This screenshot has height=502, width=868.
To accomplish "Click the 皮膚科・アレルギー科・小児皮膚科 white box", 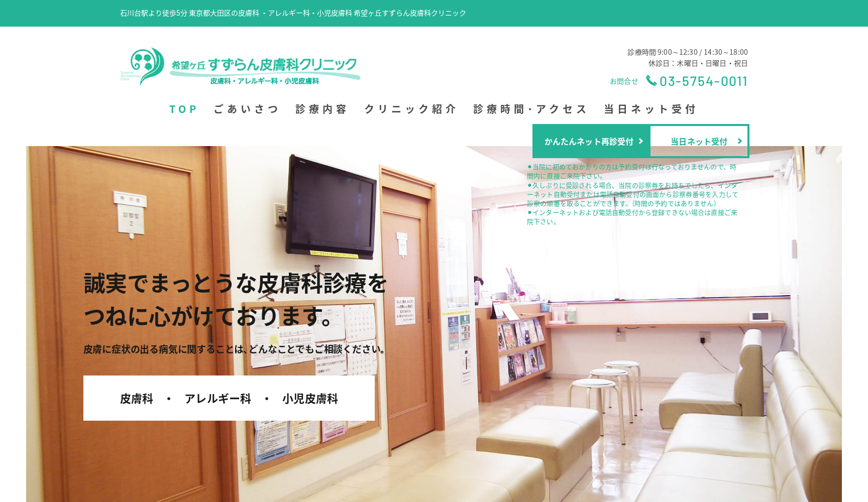I will 229,398.
